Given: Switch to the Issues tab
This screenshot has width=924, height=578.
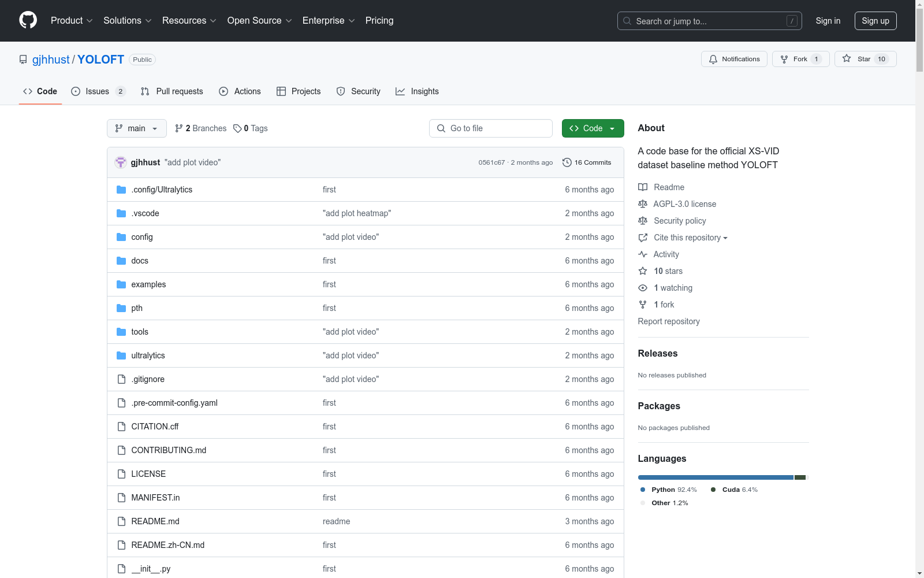Looking at the screenshot, I should pyautogui.click(x=97, y=91).
